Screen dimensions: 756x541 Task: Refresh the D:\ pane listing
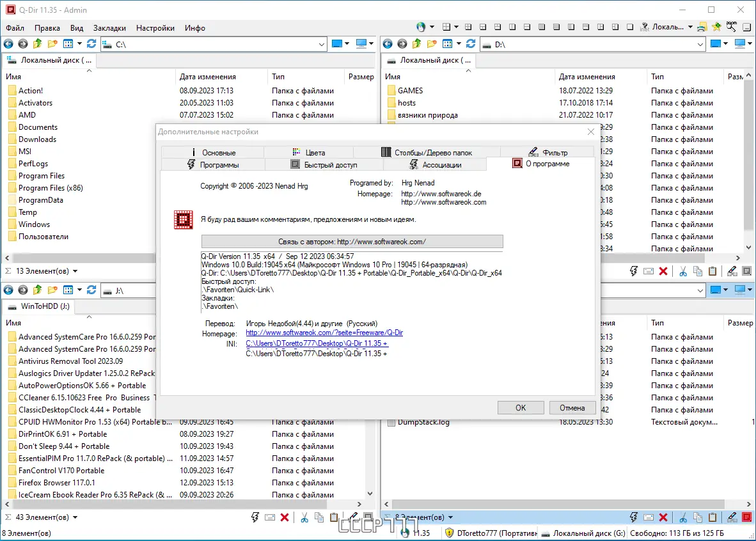(x=471, y=44)
